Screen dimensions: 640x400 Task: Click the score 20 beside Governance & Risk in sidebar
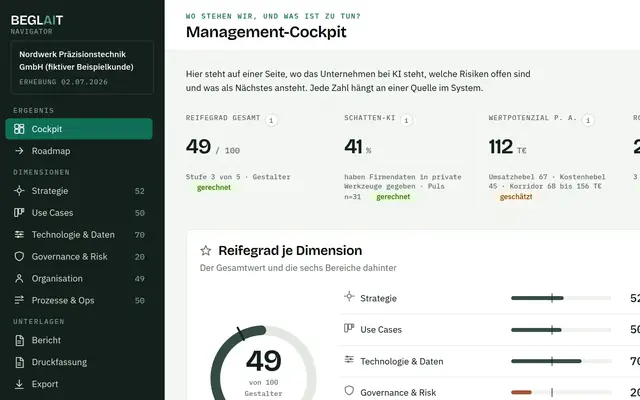[x=140, y=257]
